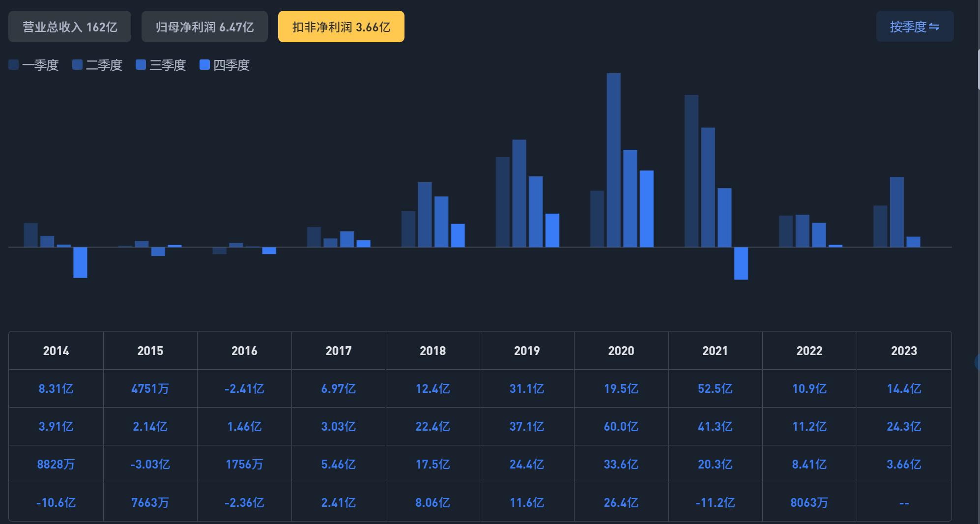The image size is (980, 524).
Task: Click the 8063万 cell
Action: pyautogui.click(x=809, y=502)
